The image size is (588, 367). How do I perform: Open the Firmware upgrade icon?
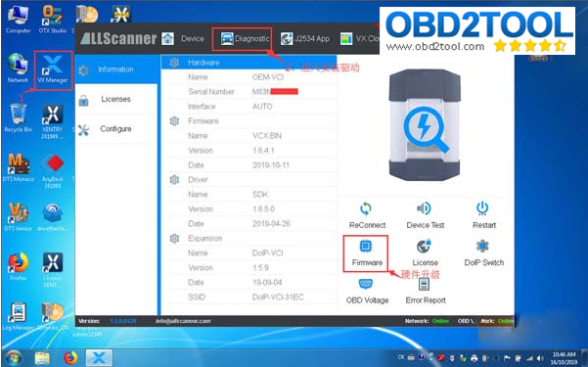click(366, 247)
